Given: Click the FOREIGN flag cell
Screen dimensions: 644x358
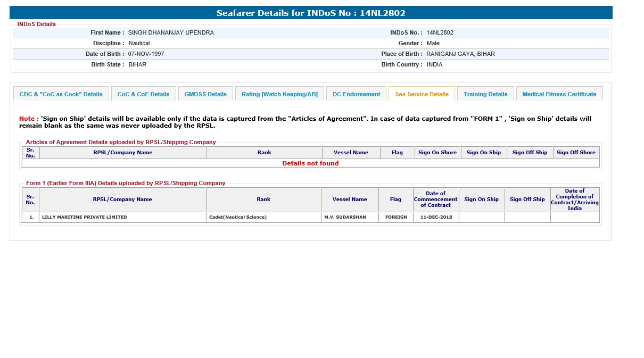Looking at the screenshot, I should (x=396, y=217).
